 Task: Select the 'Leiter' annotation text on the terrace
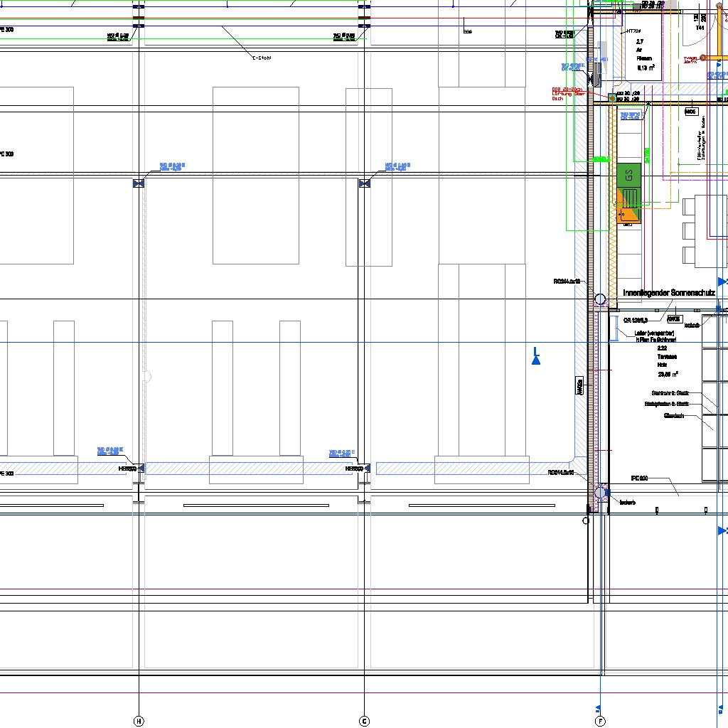650,332
